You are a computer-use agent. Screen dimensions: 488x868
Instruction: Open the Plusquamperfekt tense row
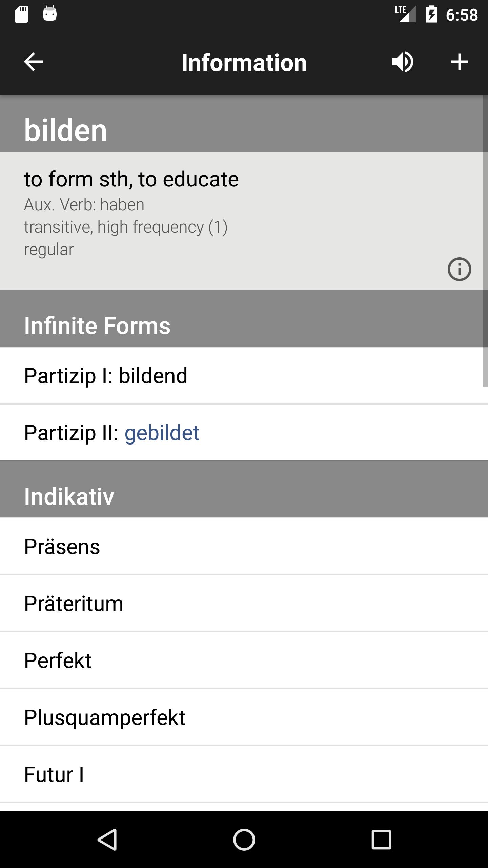pyautogui.click(x=244, y=717)
